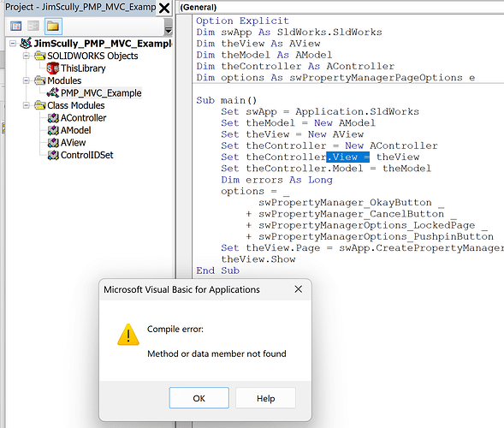The width and height of the screenshot is (504, 428).
Task: Select the PMP_MVC_Example module
Action: point(101,93)
